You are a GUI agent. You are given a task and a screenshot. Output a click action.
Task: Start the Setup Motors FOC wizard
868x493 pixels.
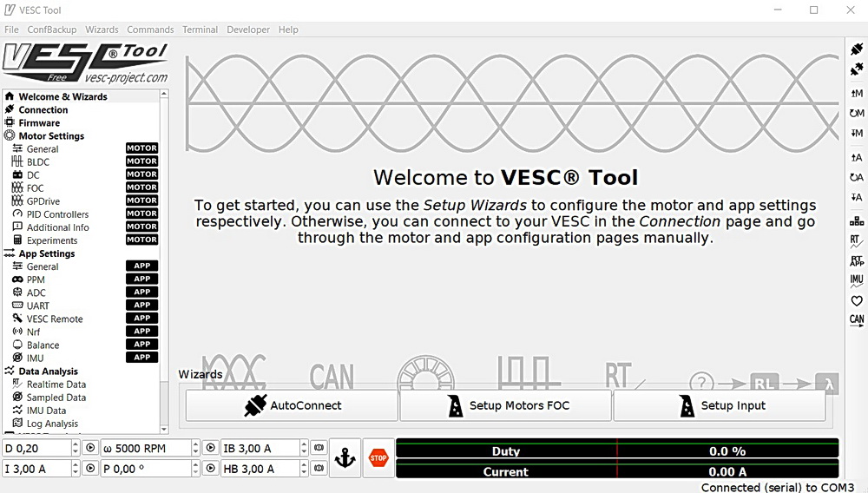tap(506, 405)
